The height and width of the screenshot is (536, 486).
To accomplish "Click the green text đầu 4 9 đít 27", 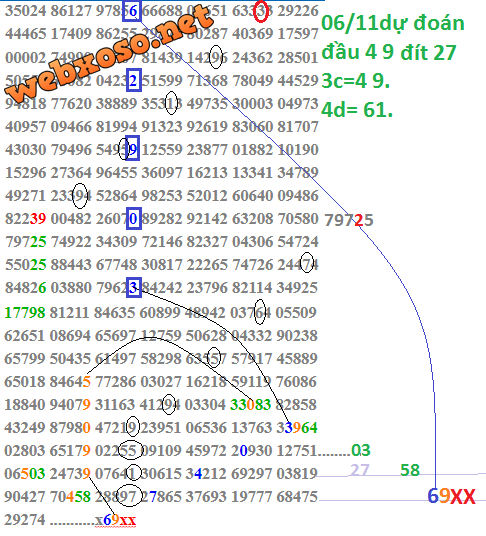I will tap(389, 52).
